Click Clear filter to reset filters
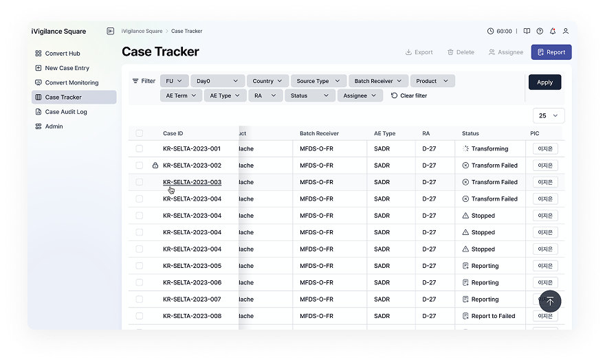This screenshot has width=605, height=364. tap(409, 95)
